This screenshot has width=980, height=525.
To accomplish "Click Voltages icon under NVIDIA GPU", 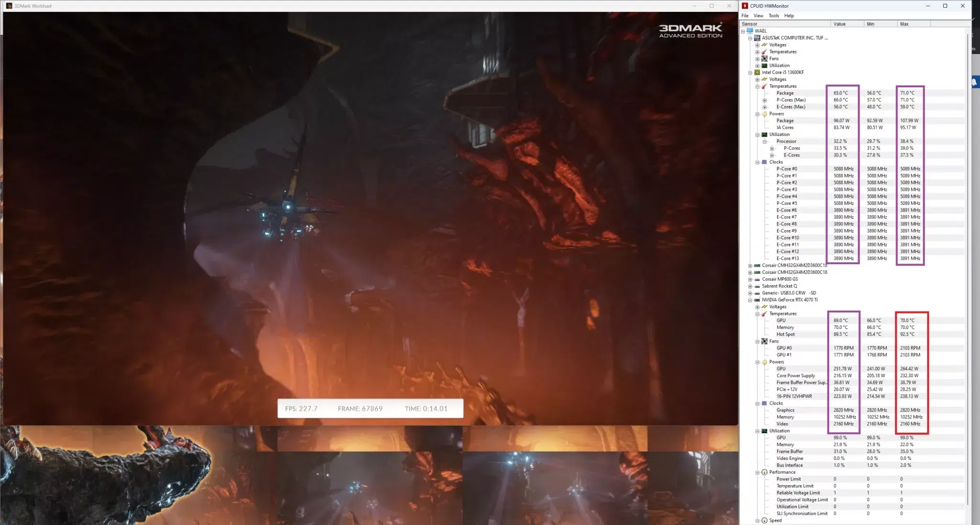I will (x=764, y=307).
